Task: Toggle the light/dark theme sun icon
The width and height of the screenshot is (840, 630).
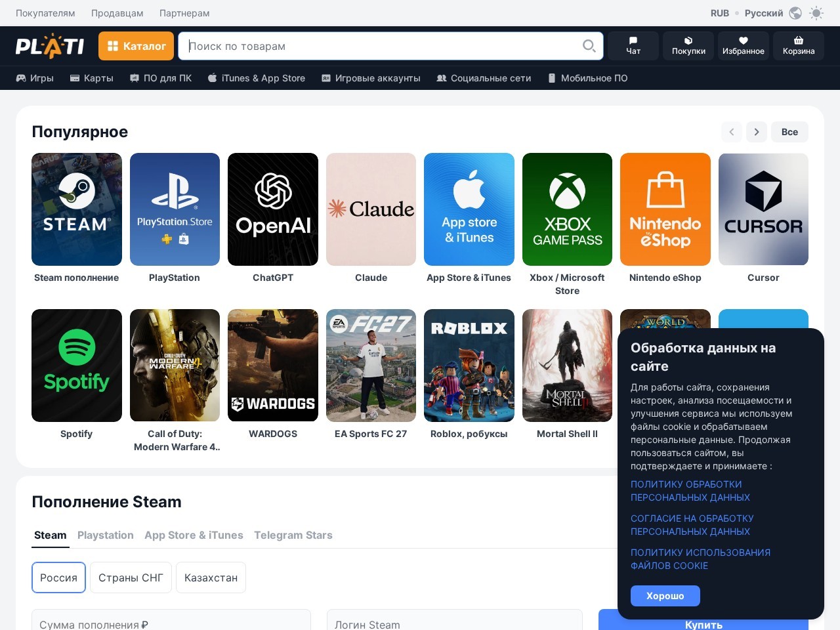Action: (x=816, y=13)
